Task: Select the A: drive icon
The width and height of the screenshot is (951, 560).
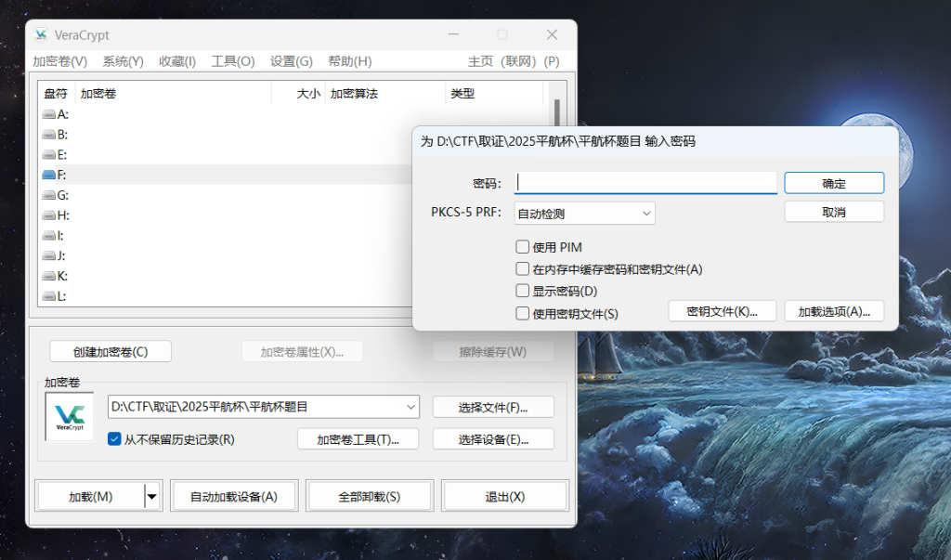Action: 49,114
